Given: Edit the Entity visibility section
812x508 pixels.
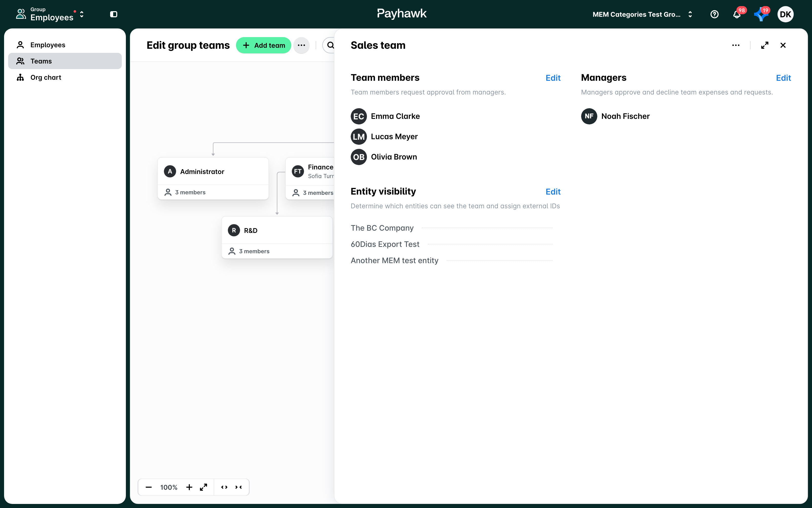Looking at the screenshot, I should pyautogui.click(x=553, y=192).
